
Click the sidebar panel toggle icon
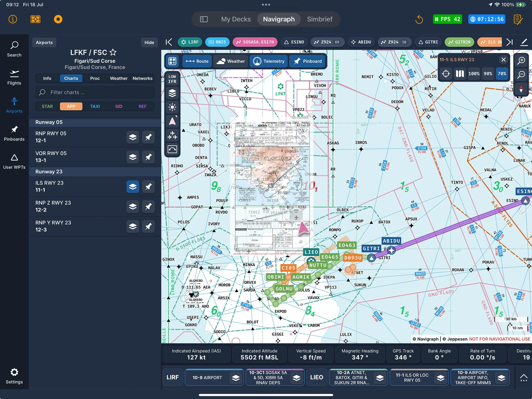(x=204, y=19)
